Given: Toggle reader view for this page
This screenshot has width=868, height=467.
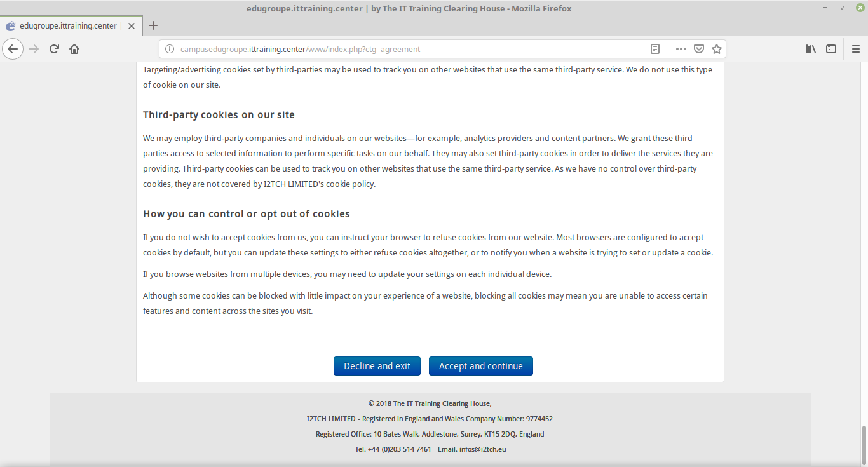Looking at the screenshot, I should pyautogui.click(x=655, y=49).
